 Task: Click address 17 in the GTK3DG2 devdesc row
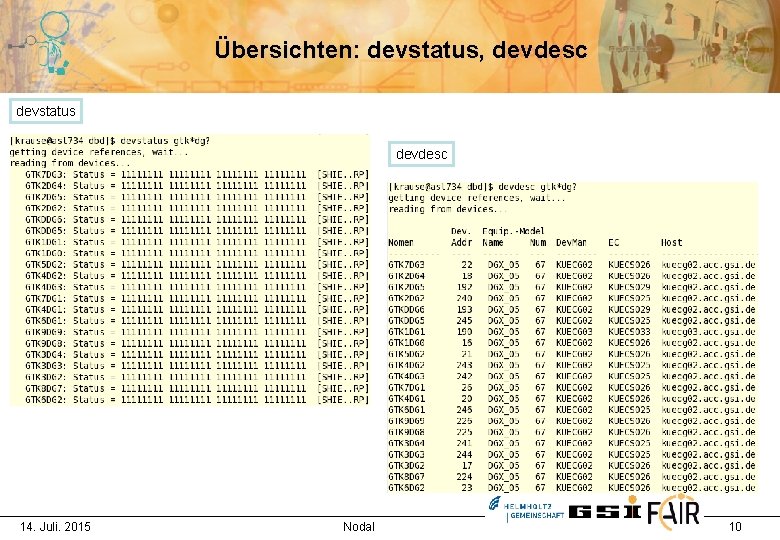point(467,466)
